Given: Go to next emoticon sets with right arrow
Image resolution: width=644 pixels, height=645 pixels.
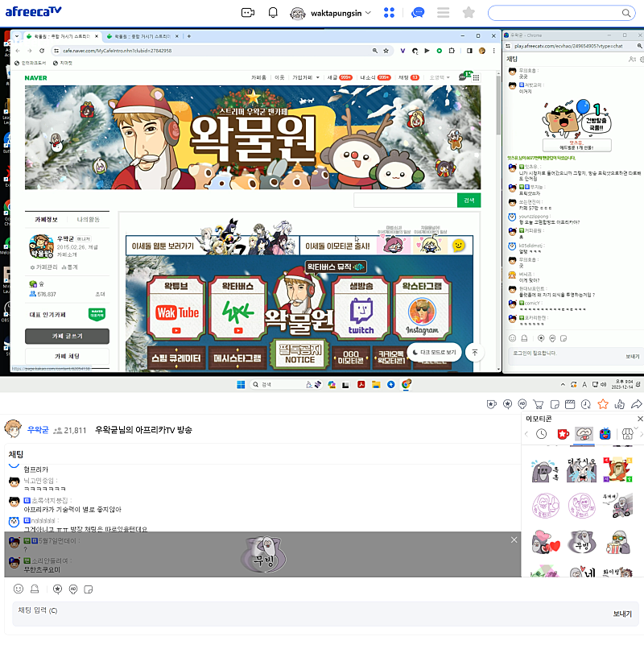Looking at the screenshot, I should tap(641, 434).
